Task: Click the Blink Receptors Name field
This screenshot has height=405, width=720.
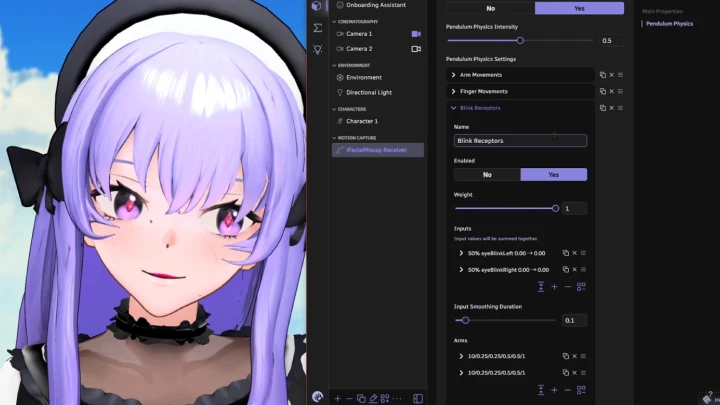Action: [520, 141]
